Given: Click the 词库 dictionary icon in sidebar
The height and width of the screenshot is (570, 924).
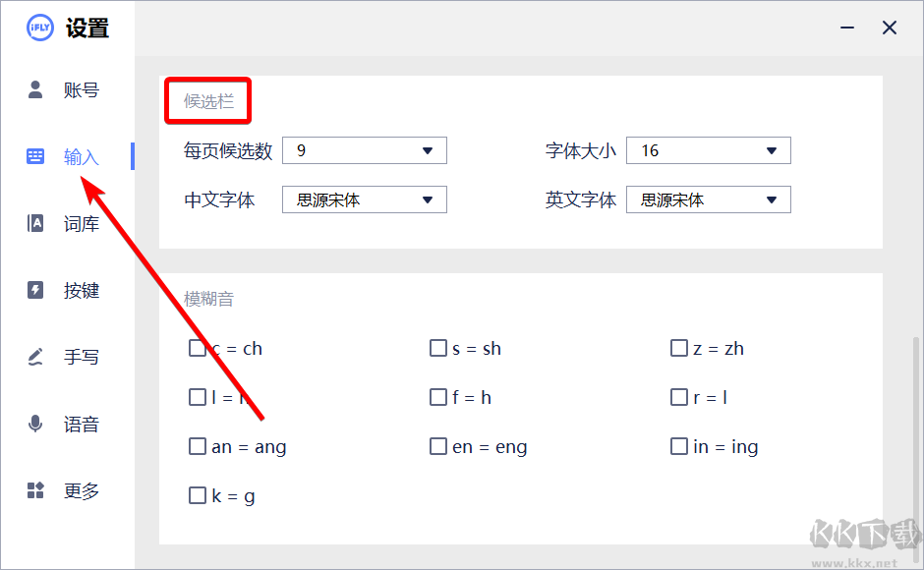Looking at the screenshot, I should click(35, 223).
